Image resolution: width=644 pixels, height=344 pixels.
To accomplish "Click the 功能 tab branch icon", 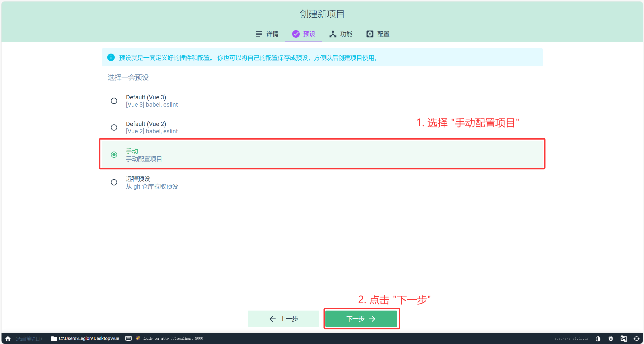I will click(333, 34).
